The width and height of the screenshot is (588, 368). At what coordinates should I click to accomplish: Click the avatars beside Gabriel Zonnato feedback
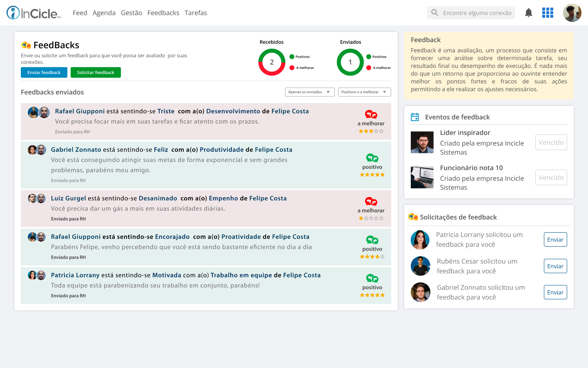[x=37, y=150]
